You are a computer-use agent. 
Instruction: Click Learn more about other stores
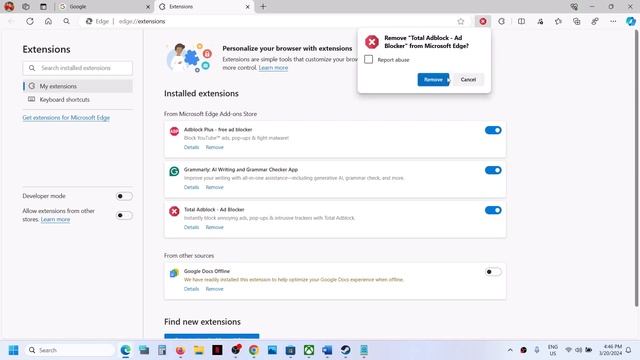coord(56,220)
